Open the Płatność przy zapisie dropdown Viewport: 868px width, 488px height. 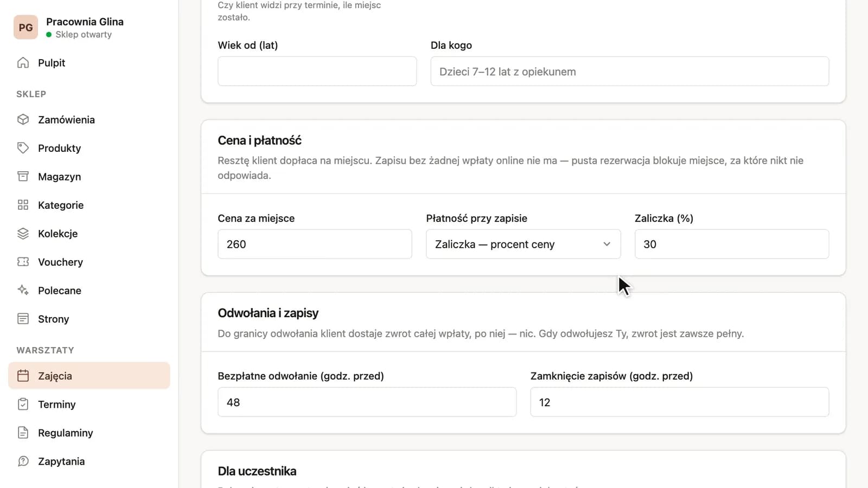[x=523, y=244]
